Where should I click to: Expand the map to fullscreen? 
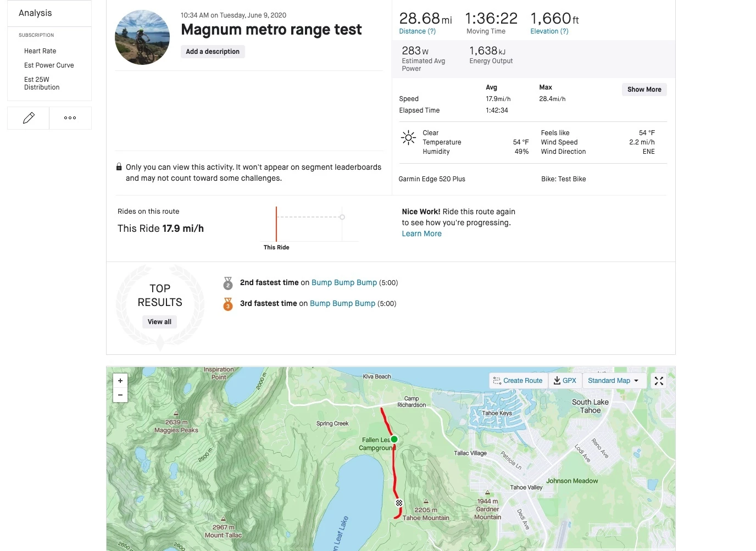point(659,381)
